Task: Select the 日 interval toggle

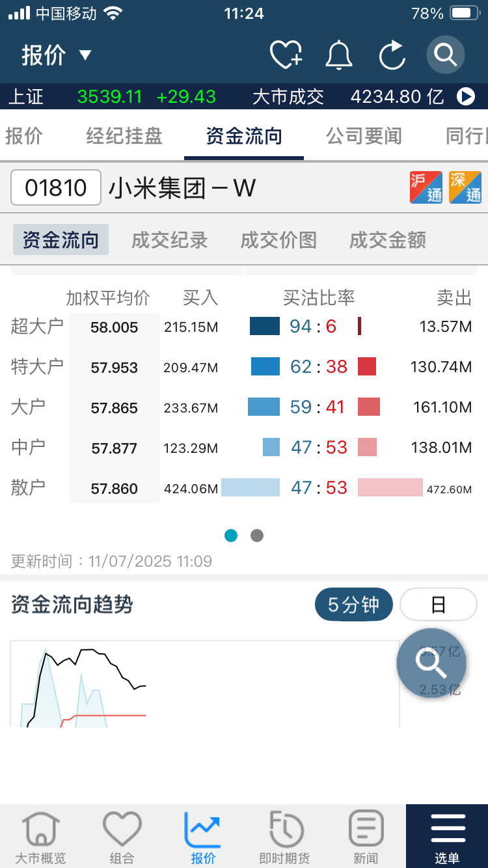Action: (439, 605)
